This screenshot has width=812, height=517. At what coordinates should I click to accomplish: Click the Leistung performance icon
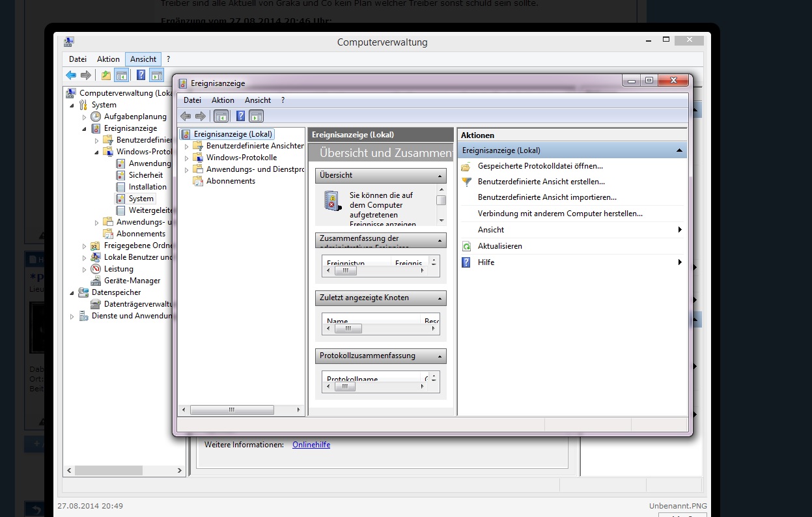click(x=96, y=269)
